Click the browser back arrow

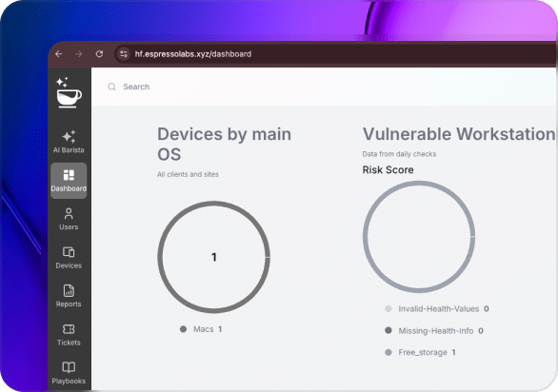coord(59,53)
